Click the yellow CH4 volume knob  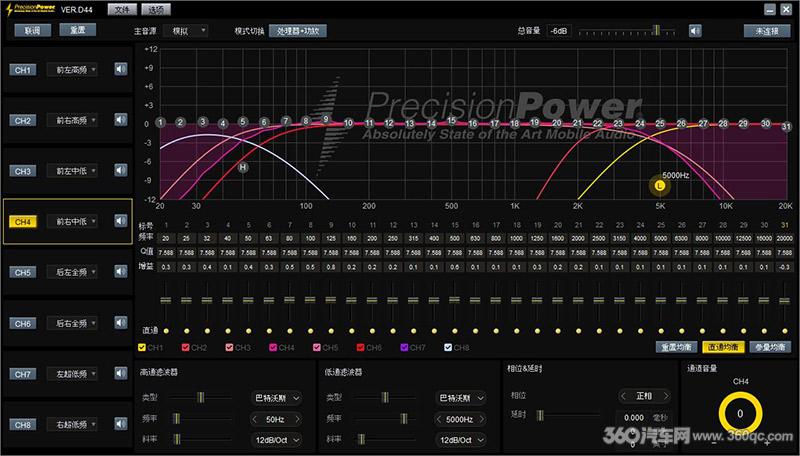pos(740,414)
